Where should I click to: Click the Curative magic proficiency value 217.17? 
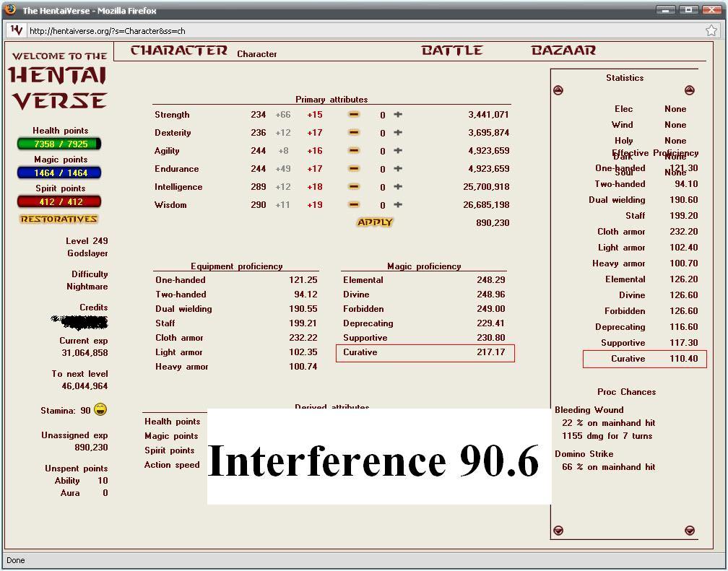[x=491, y=352]
